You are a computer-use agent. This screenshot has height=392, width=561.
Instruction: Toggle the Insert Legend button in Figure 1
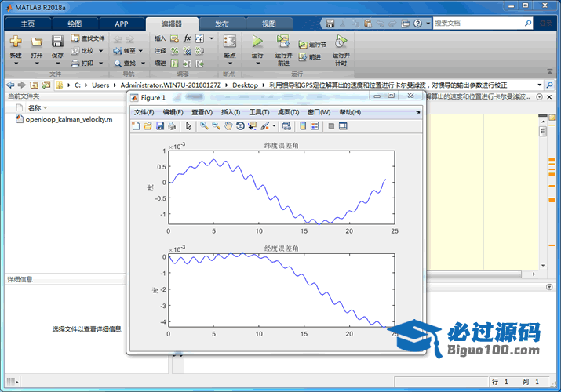[x=315, y=125]
